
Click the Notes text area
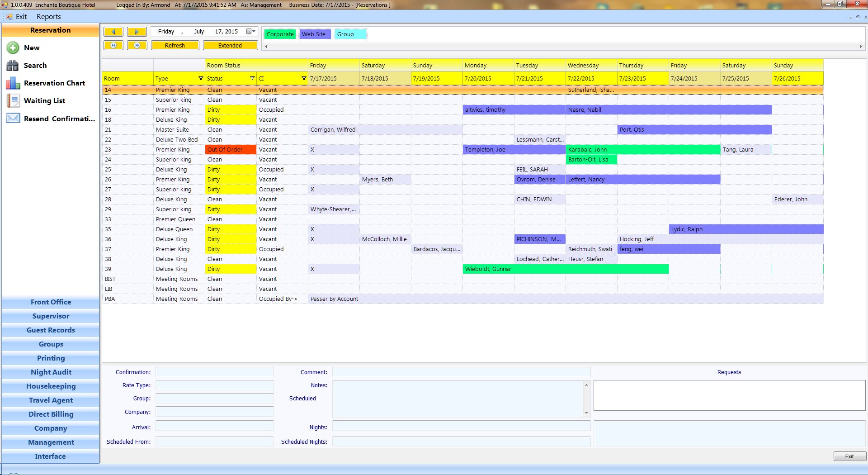[x=458, y=399]
